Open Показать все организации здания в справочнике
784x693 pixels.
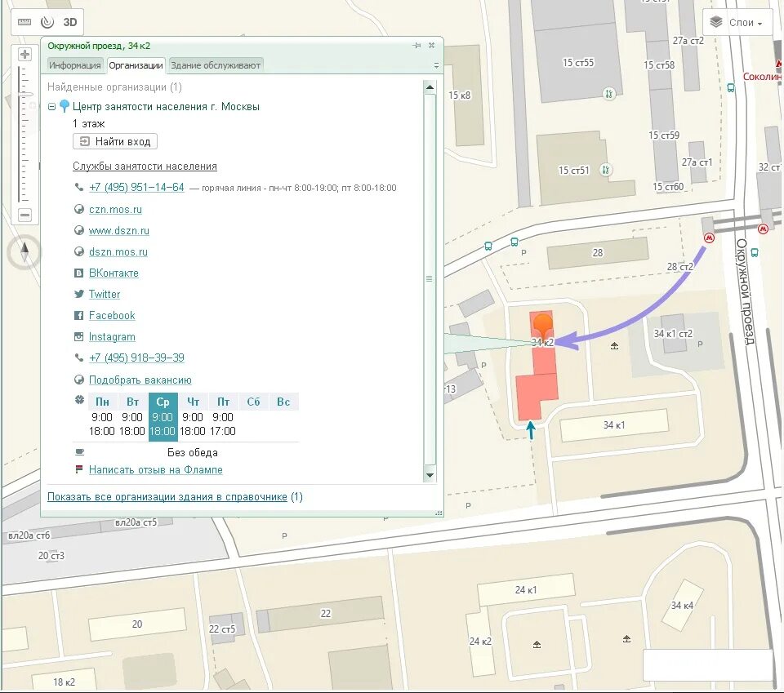tap(167, 496)
